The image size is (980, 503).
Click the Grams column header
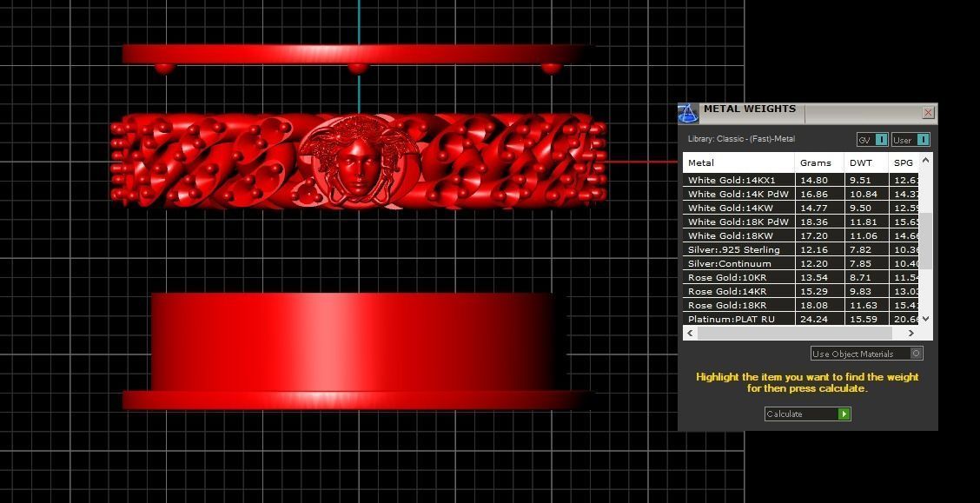coord(819,163)
